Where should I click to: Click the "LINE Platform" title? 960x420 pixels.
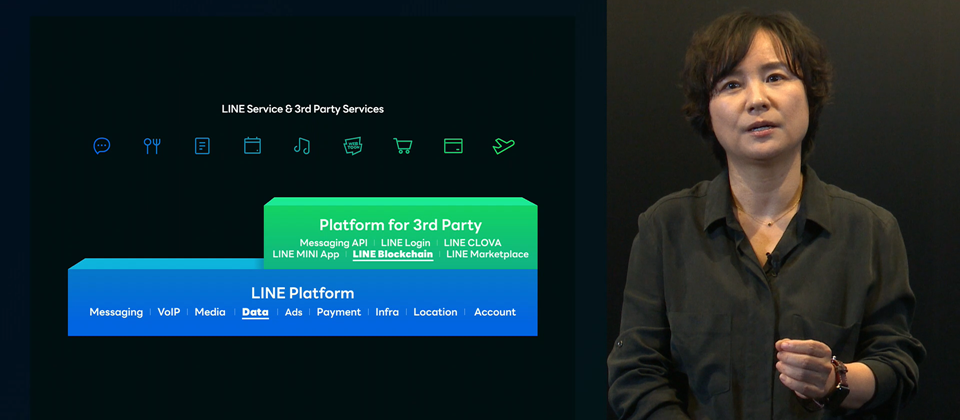302,293
